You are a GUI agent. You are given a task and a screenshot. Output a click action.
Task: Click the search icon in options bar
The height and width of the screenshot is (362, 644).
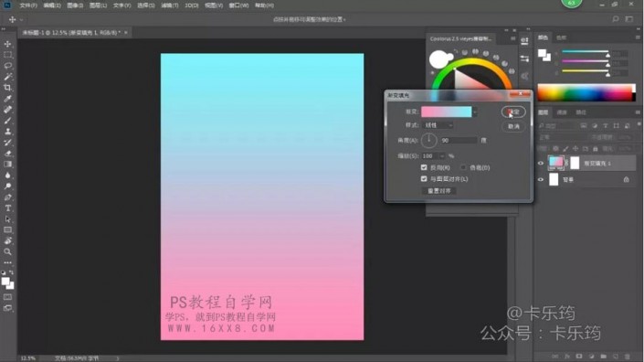(x=616, y=19)
